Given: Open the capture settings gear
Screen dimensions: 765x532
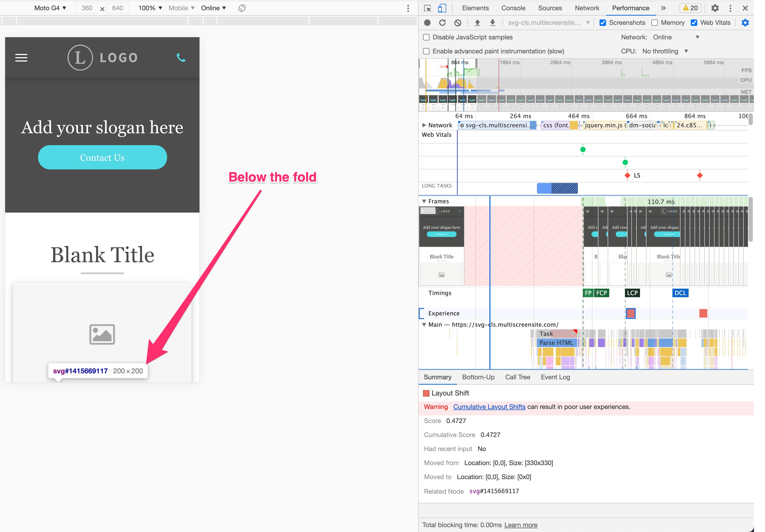Looking at the screenshot, I should (746, 23).
